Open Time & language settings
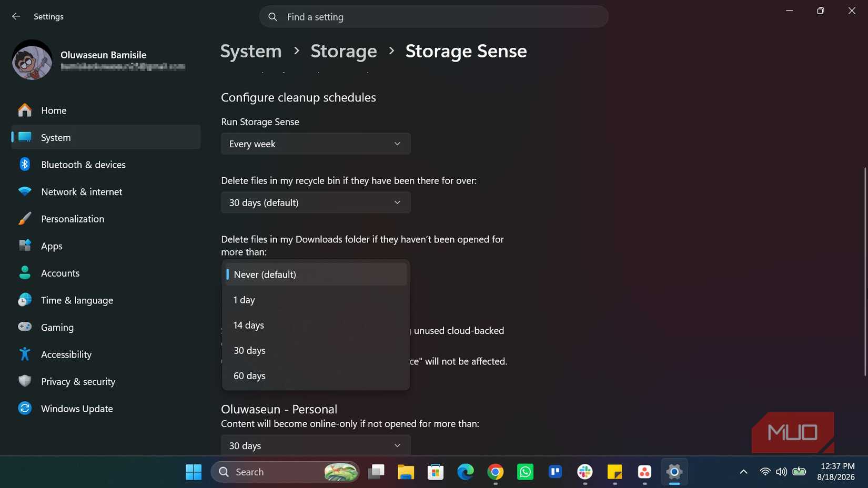868x488 pixels. [x=106, y=300]
